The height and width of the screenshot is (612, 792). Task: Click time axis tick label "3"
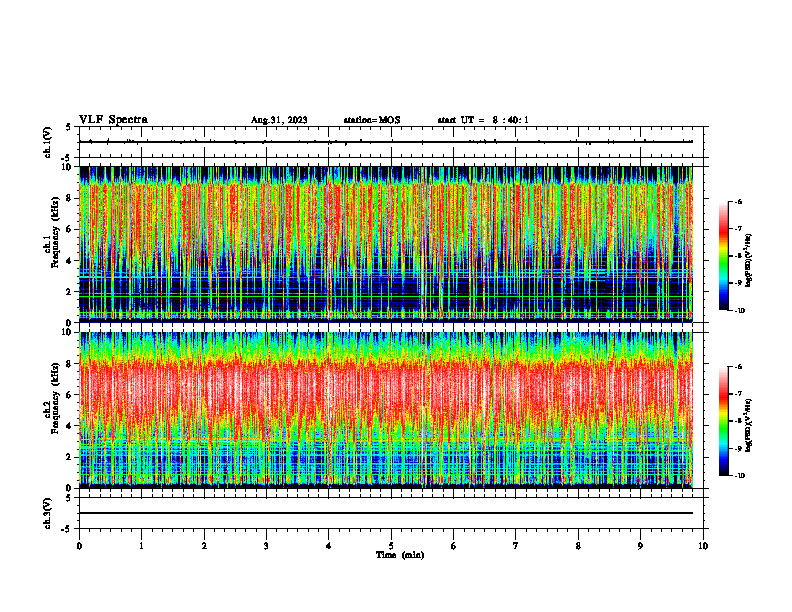coord(266,546)
